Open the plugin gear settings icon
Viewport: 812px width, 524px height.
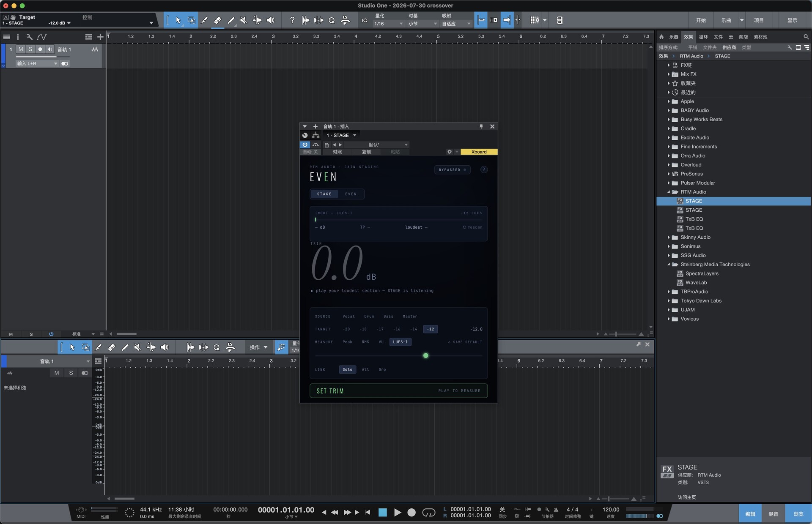[450, 152]
